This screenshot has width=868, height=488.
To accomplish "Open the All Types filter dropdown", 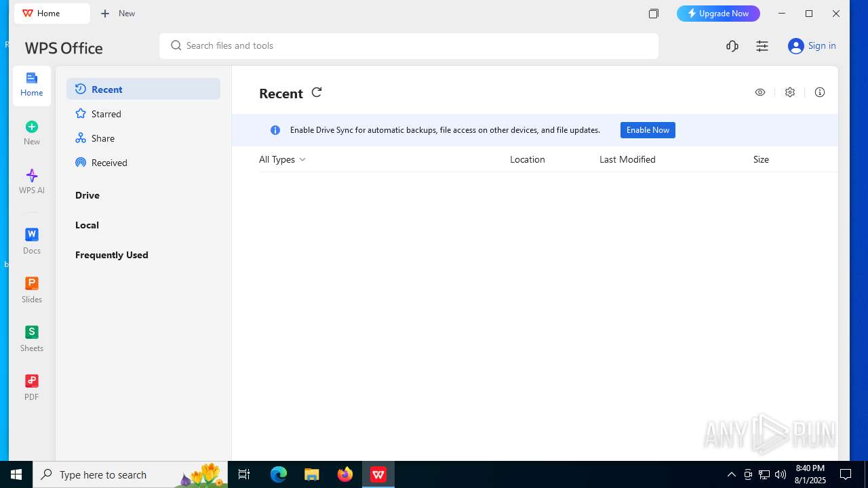I will [x=282, y=159].
